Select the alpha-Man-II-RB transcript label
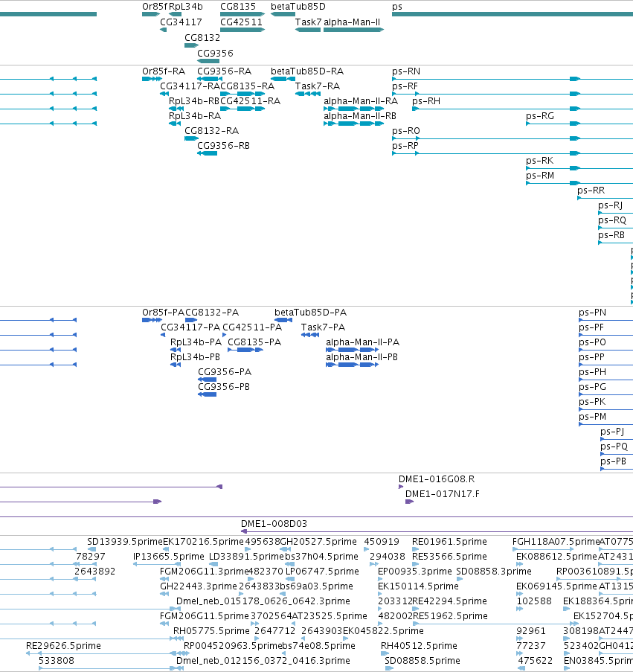 pos(360,116)
